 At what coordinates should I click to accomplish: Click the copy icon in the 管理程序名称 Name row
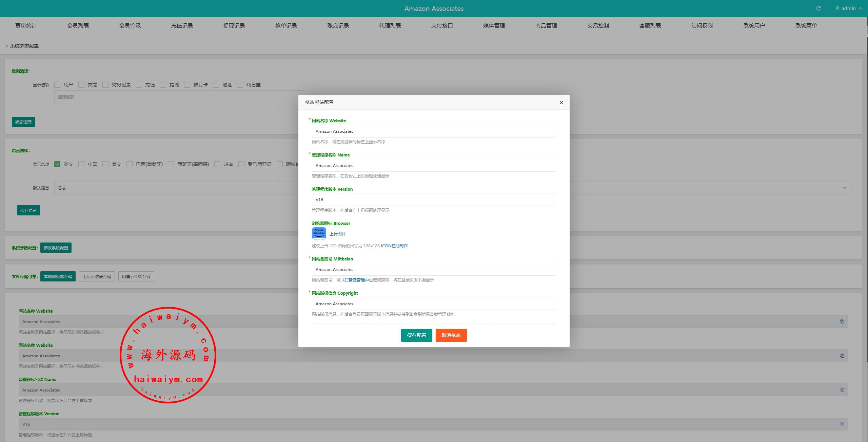click(842, 390)
